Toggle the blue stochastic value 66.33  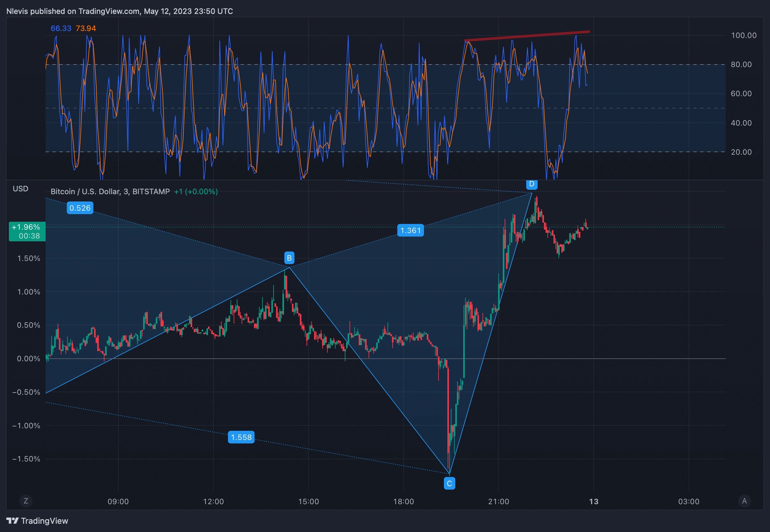coord(61,28)
